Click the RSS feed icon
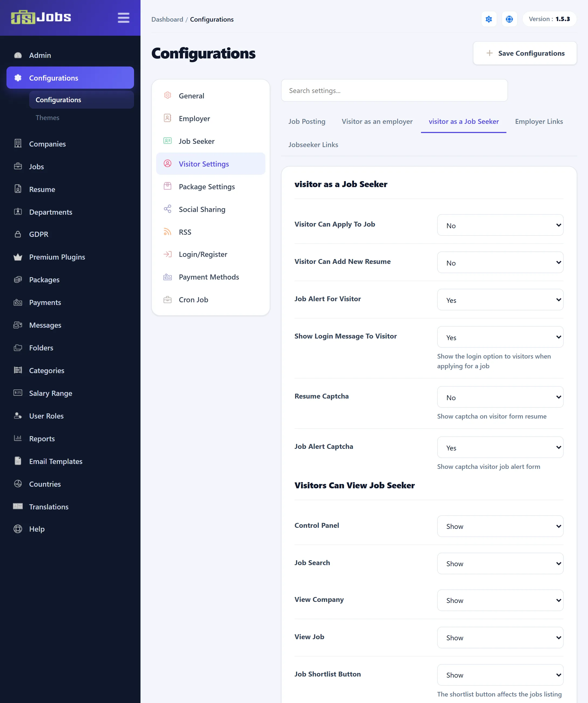The image size is (588, 703). 168,232
